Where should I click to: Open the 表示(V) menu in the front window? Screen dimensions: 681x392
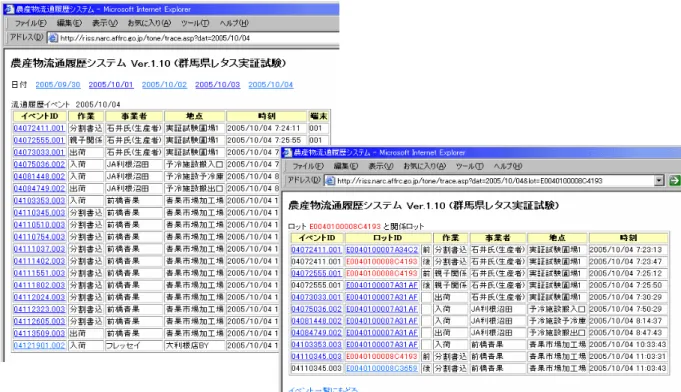tap(380, 166)
